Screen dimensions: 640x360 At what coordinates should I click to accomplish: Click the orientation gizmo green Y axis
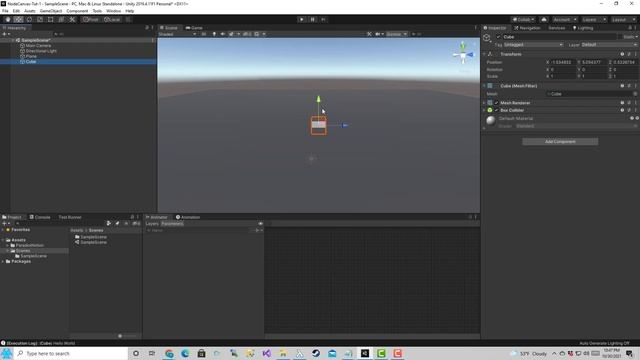(x=463, y=45)
